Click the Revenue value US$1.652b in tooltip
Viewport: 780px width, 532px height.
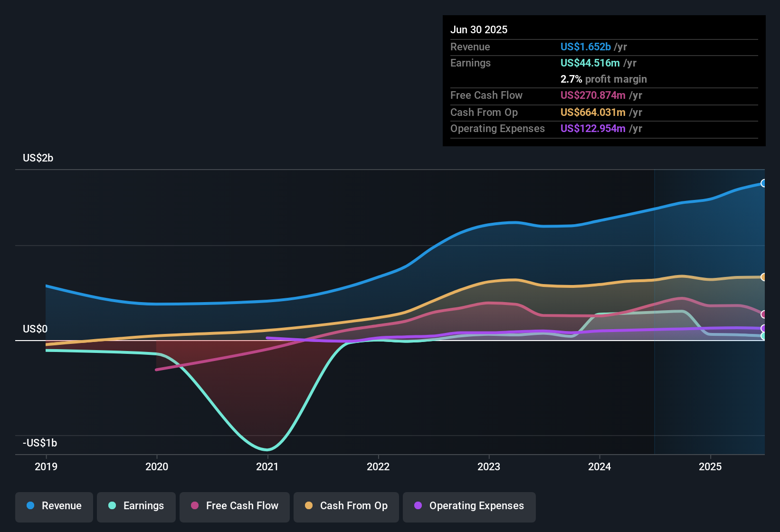coord(585,47)
